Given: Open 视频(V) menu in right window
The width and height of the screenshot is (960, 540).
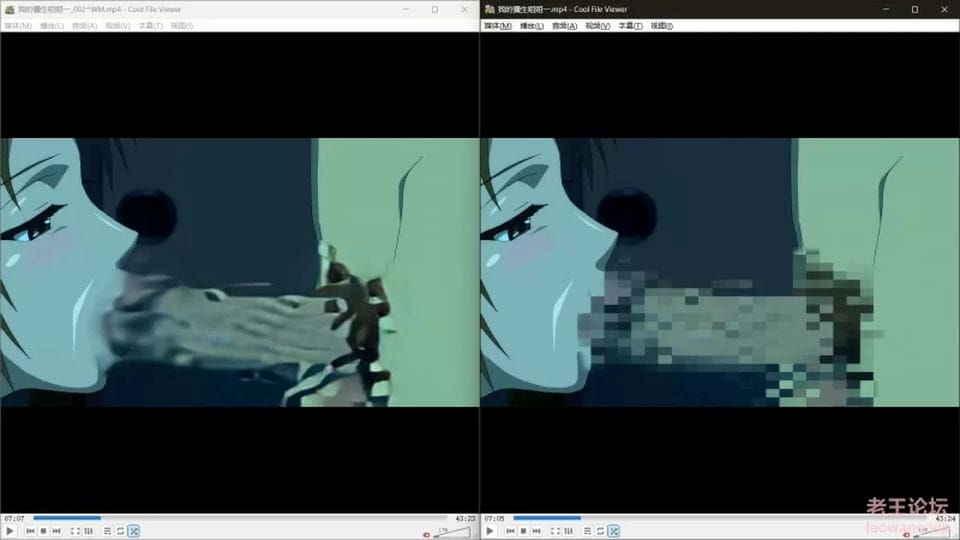Looking at the screenshot, I should 598,26.
